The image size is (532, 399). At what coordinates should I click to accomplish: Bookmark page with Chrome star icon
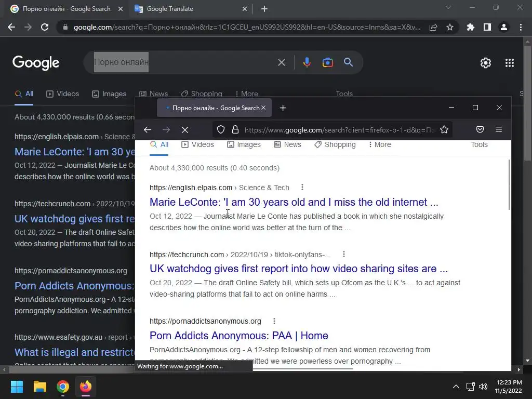[450, 27]
